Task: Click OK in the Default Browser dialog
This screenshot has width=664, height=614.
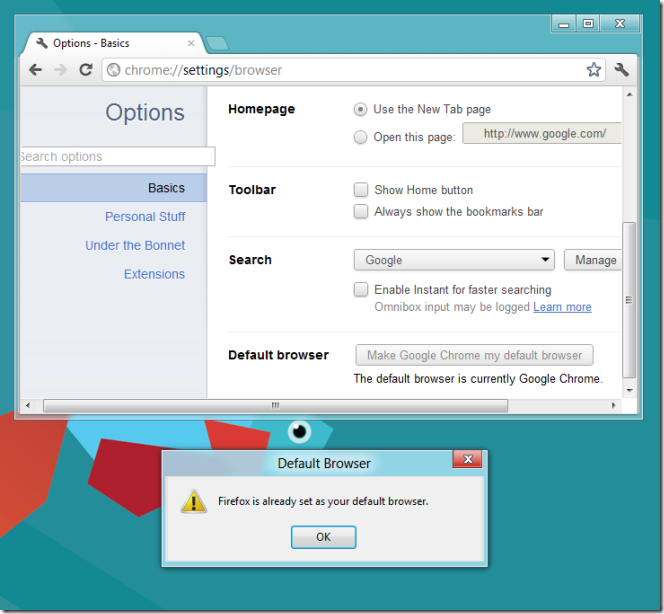Action: click(x=323, y=537)
